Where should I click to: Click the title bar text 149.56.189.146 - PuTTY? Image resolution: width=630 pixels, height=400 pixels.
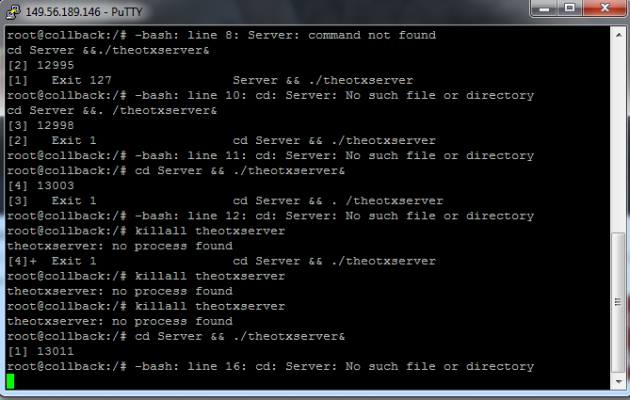[x=84, y=12]
